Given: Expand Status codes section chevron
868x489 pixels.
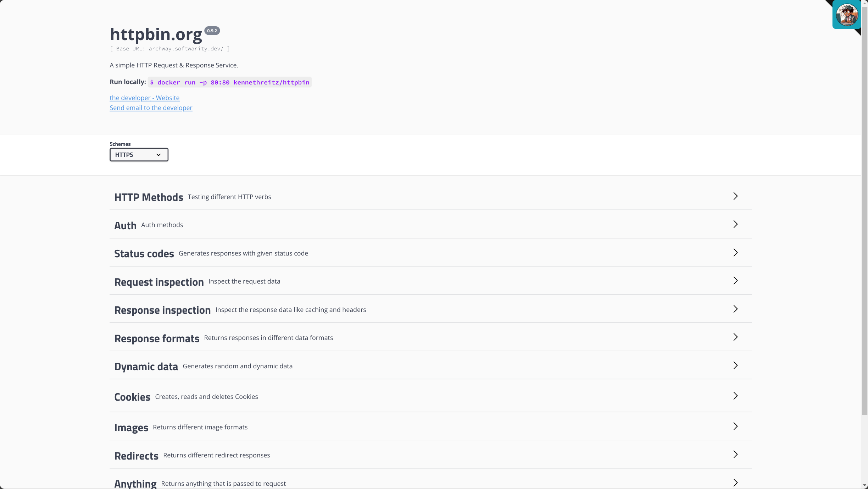Looking at the screenshot, I should [735, 253].
